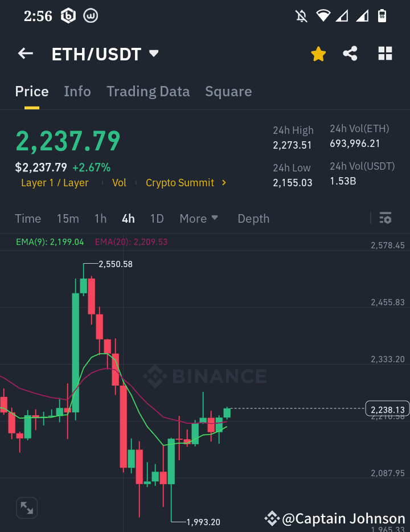
Task: Select the 1D interval
Action: tap(157, 219)
